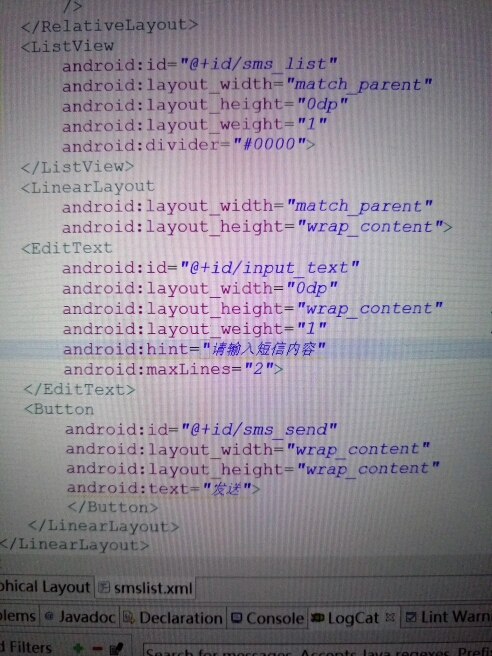Click the "@+id/input_text" value
This screenshot has width=492, height=656.
(x=269, y=267)
